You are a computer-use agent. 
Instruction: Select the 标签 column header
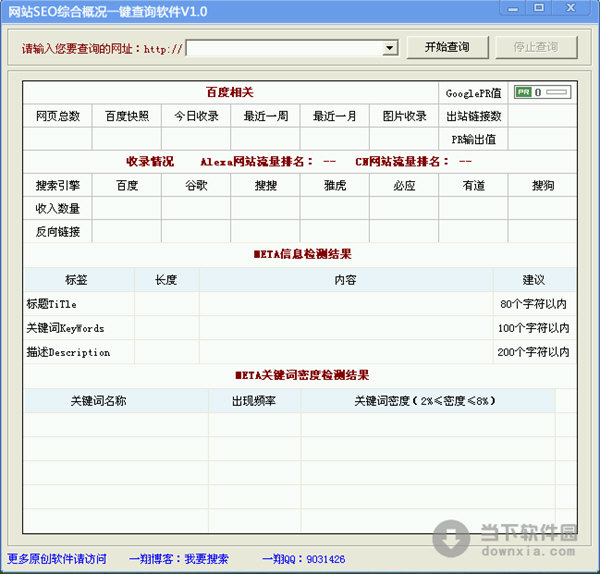coord(79,279)
